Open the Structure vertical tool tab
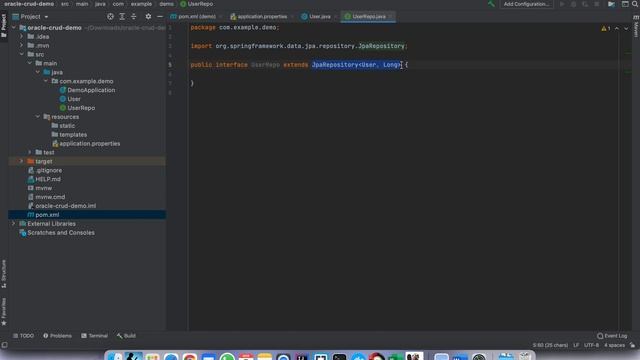The width and height of the screenshot is (640, 360). click(4, 274)
